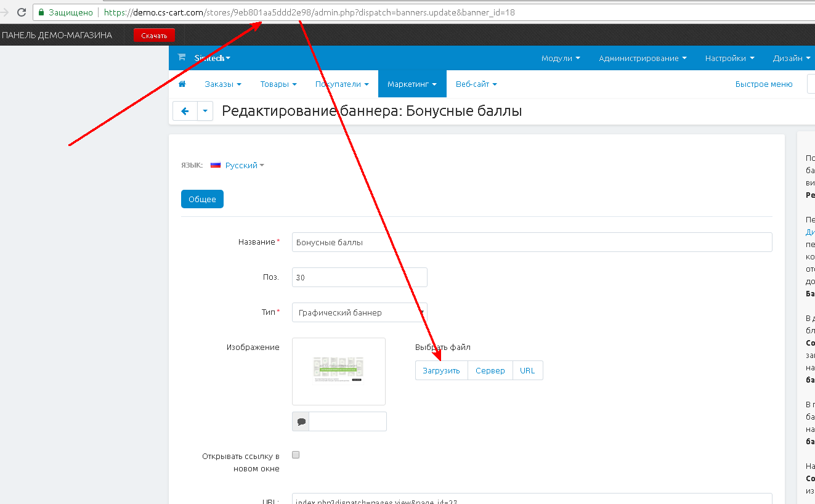Click the Сервер file source button
This screenshot has height=504, width=815.
point(490,370)
